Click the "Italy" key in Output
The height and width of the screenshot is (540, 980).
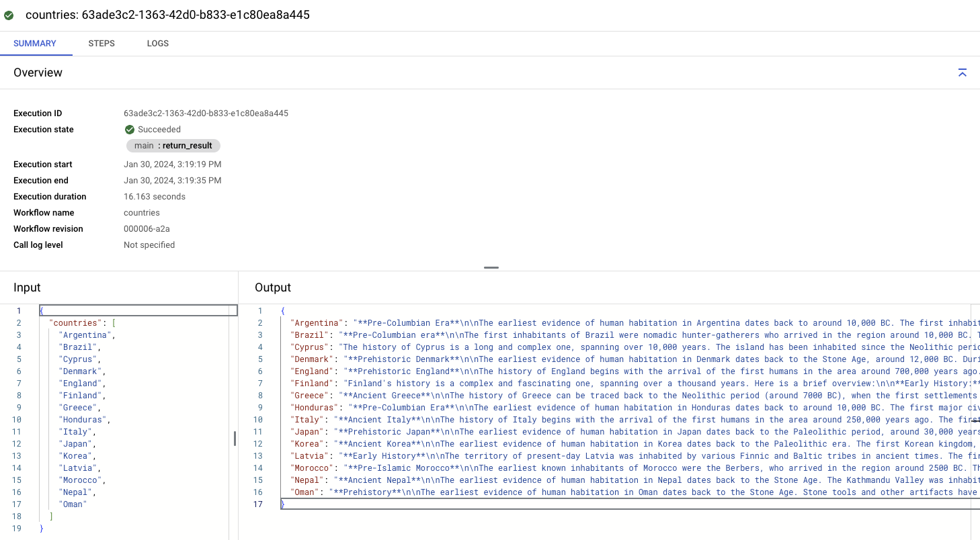pos(307,420)
